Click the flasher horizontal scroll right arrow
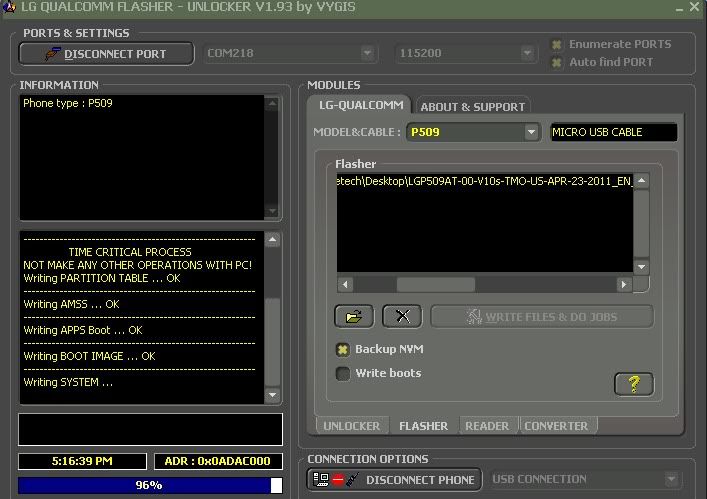Screen dimensions: 707x499 624,284
